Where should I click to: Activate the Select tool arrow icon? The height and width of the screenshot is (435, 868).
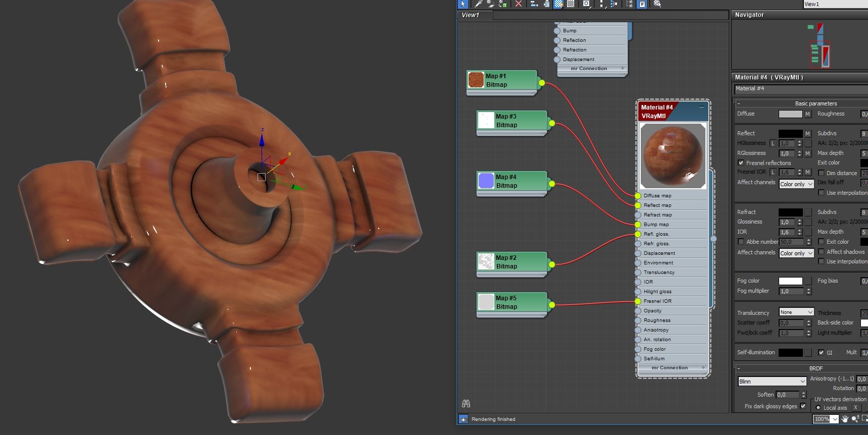click(x=463, y=4)
